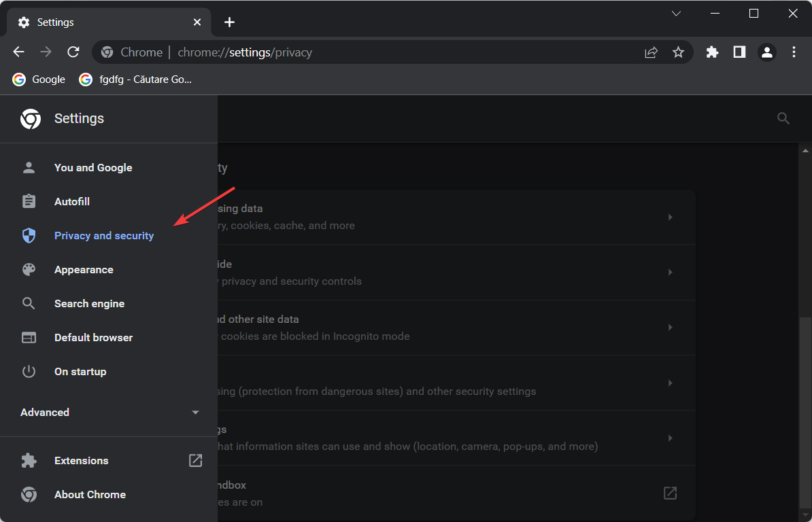Expand the privacy and security controls row arrow
Screen dimensions: 812x522
[x=670, y=272]
